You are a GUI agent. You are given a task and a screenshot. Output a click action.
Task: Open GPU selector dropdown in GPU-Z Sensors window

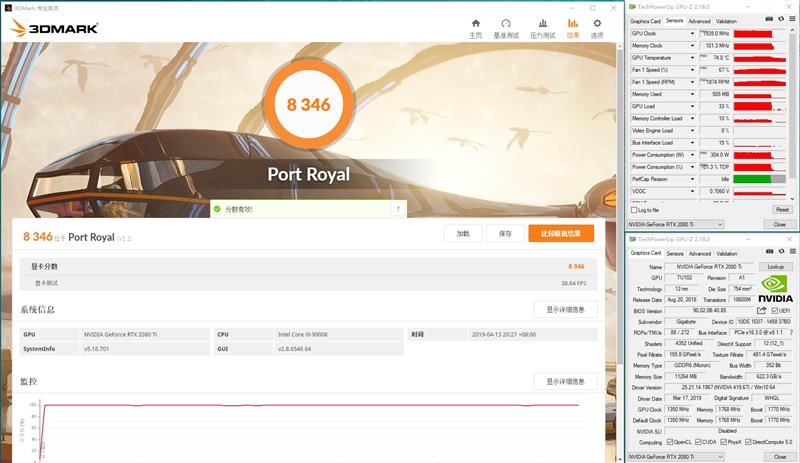(x=676, y=225)
